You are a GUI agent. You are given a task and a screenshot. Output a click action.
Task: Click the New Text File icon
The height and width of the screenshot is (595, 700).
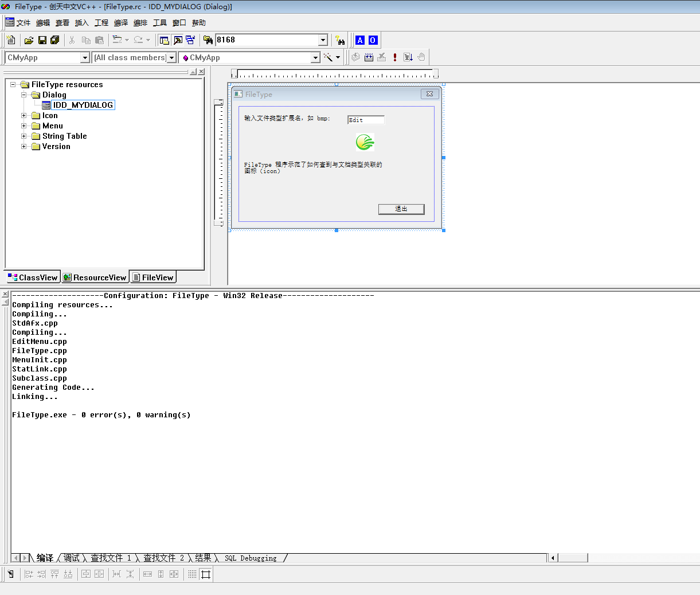(11, 40)
